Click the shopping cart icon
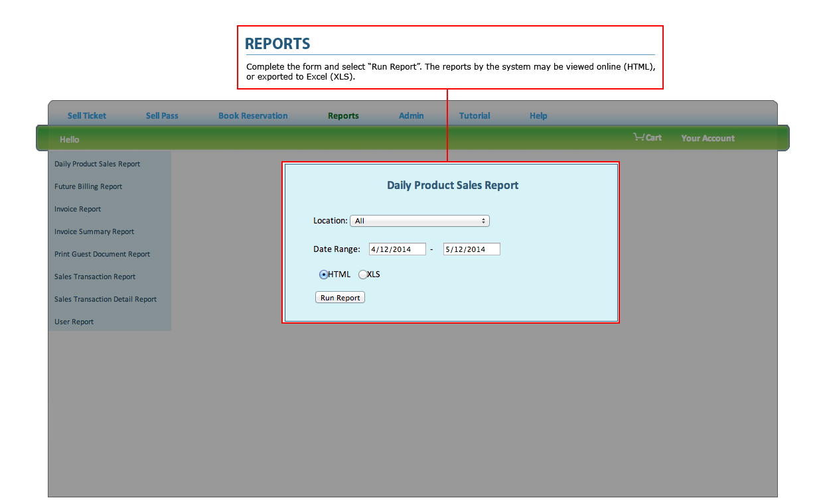Viewport: 825px width, 504px height. 639,137
